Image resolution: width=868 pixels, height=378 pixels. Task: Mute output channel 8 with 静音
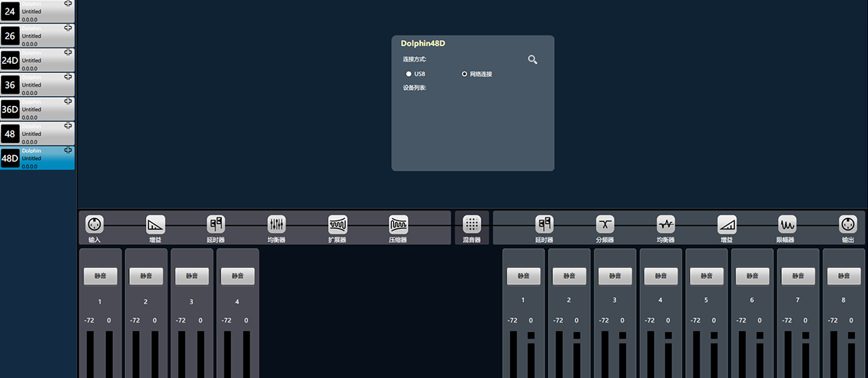click(x=843, y=276)
